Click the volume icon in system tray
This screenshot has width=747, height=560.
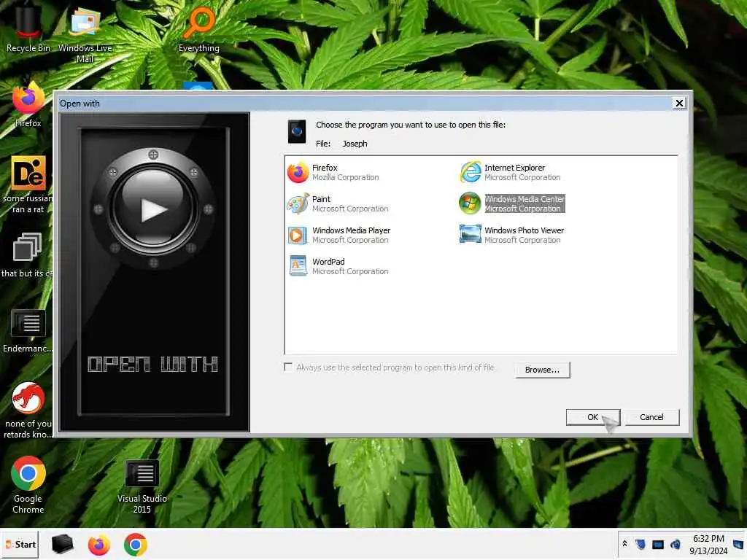[675, 544]
